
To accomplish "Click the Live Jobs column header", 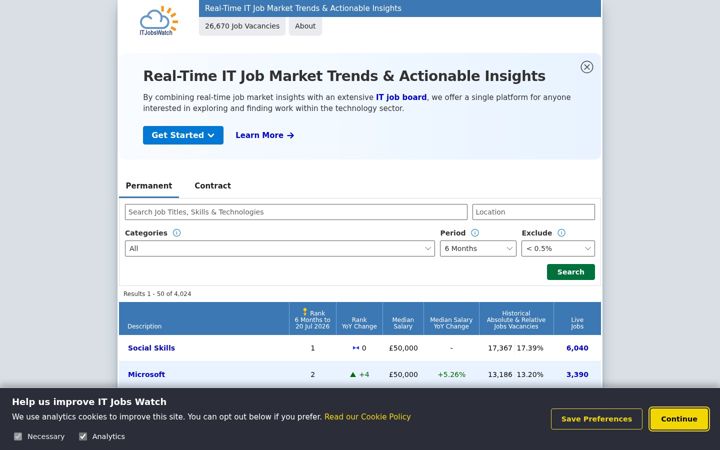I will pyautogui.click(x=577, y=323).
